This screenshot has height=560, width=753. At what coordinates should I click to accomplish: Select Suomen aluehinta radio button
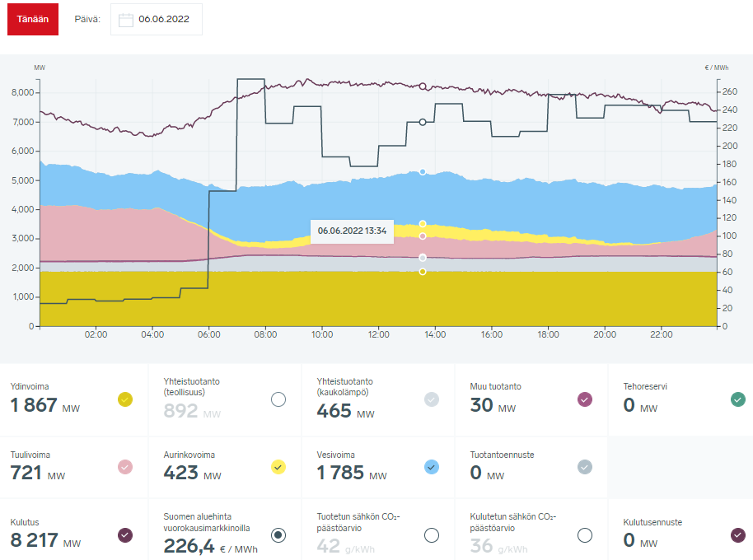[x=278, y=535]
